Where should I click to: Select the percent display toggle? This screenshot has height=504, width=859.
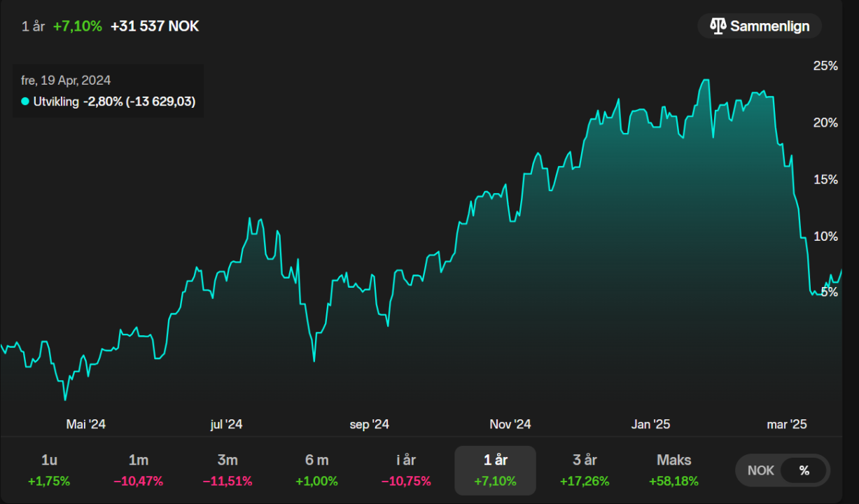coord(804,470)
